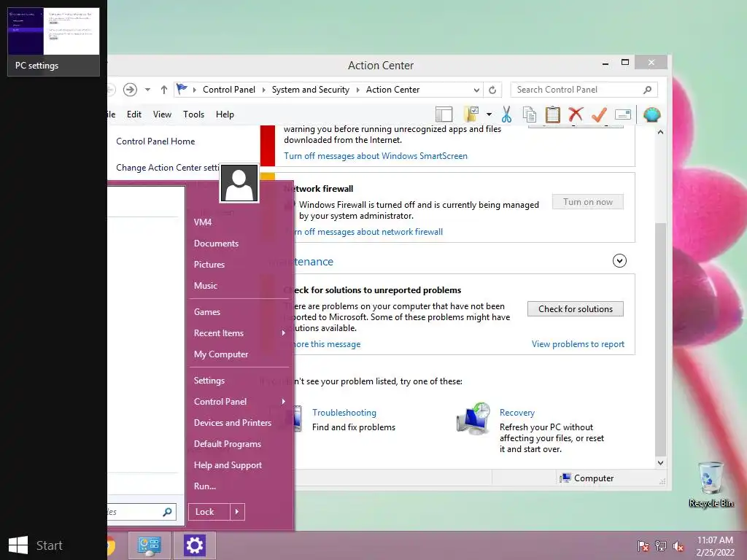This screenshot has width=747, height=560.
Task: Click the envelope mail icon in toolbar
Action: point(623,114)
